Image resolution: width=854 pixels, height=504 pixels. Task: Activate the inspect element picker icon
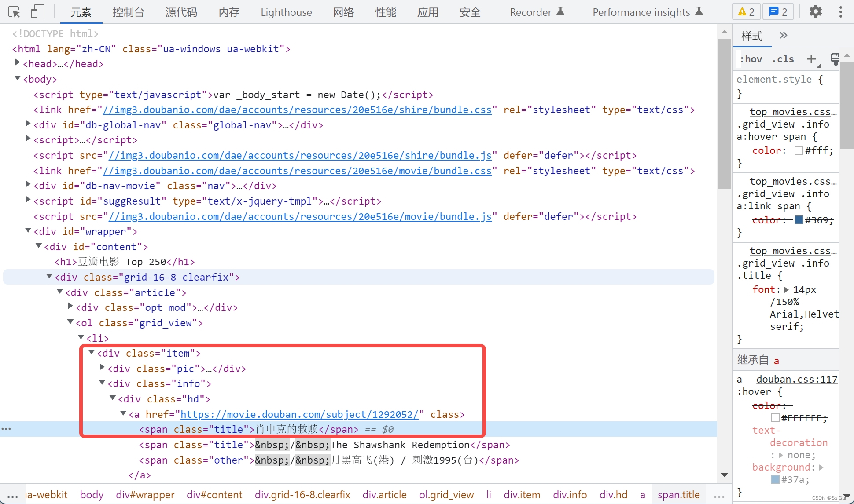point(14,12)
